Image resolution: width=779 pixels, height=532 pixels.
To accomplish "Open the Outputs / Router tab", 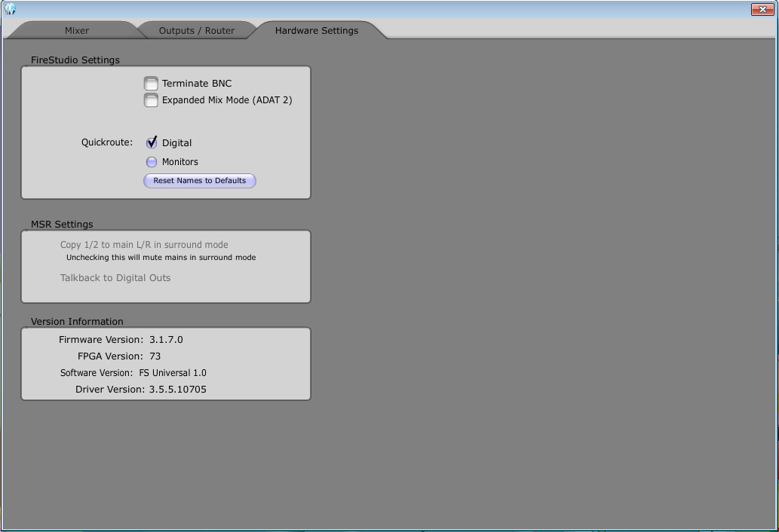I will (197, 30).
